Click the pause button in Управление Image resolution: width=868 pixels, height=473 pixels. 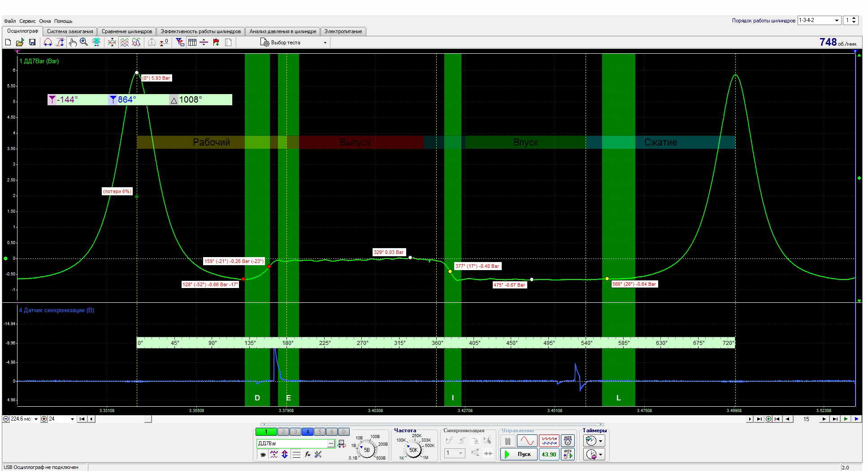[508, 441]
